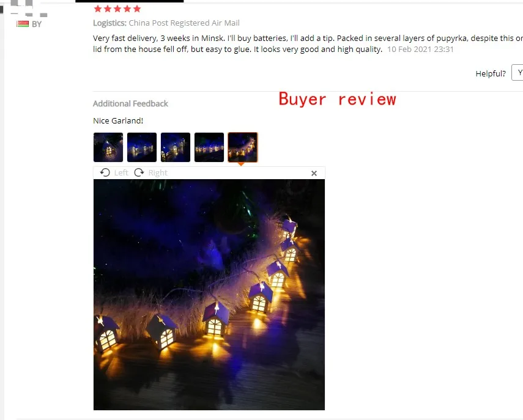The width and height of the screenshot is (523, 420).
Task: Open the first review photo thumbnail
Action: point(108,147)
